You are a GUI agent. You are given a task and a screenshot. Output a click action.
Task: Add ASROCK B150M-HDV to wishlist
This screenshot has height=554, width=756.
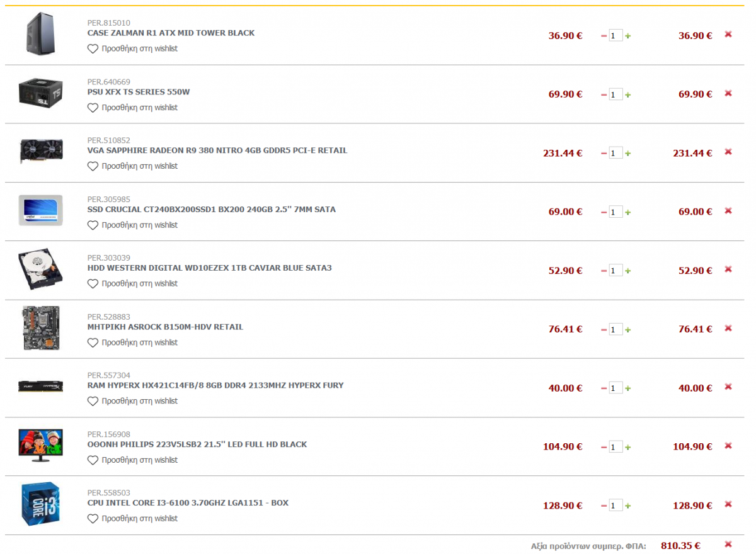[132, 342]
